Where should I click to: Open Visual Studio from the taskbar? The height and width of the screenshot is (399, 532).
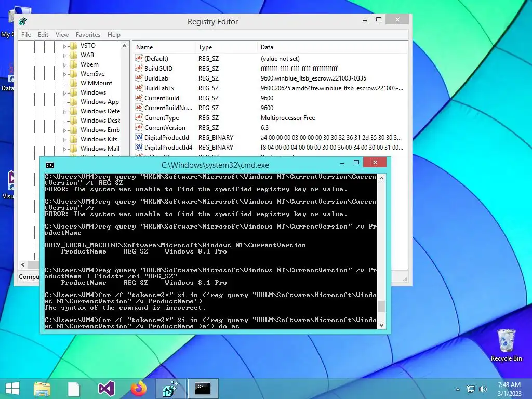[106, 389]
